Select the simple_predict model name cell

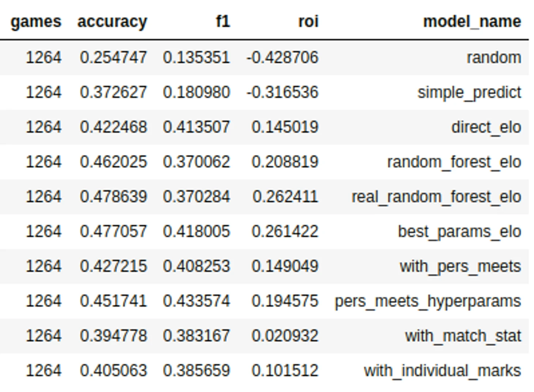tap(469, 93)
